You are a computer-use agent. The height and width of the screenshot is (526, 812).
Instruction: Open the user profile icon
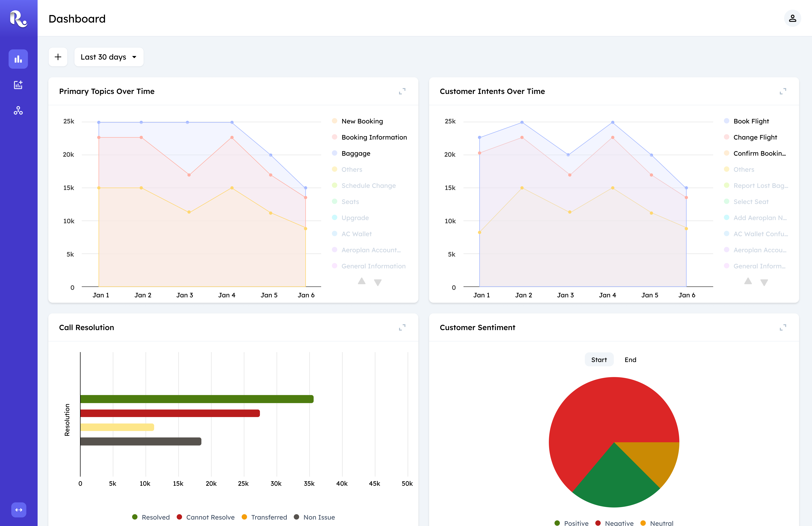click(x=792, y=18)
